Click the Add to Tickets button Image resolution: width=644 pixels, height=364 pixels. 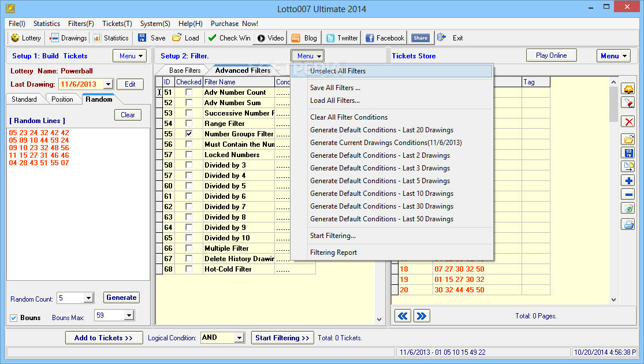click(104, 337)
